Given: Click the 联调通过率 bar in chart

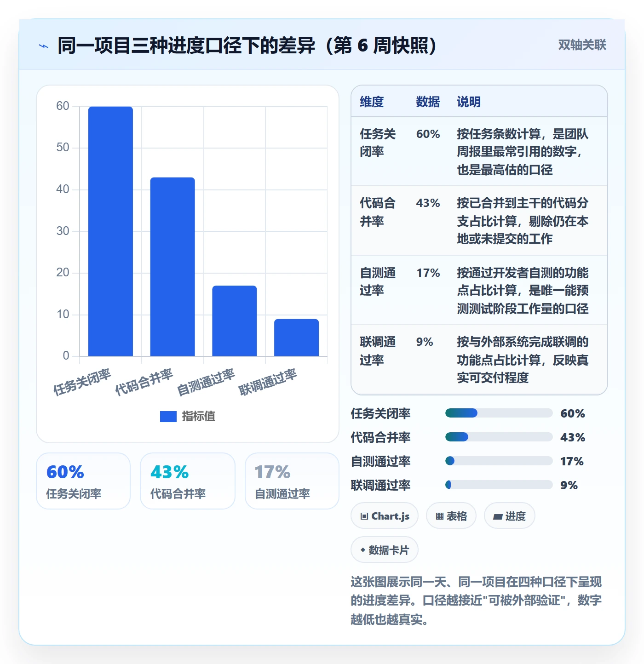Looking at the screenshot, I should [296, 338].
